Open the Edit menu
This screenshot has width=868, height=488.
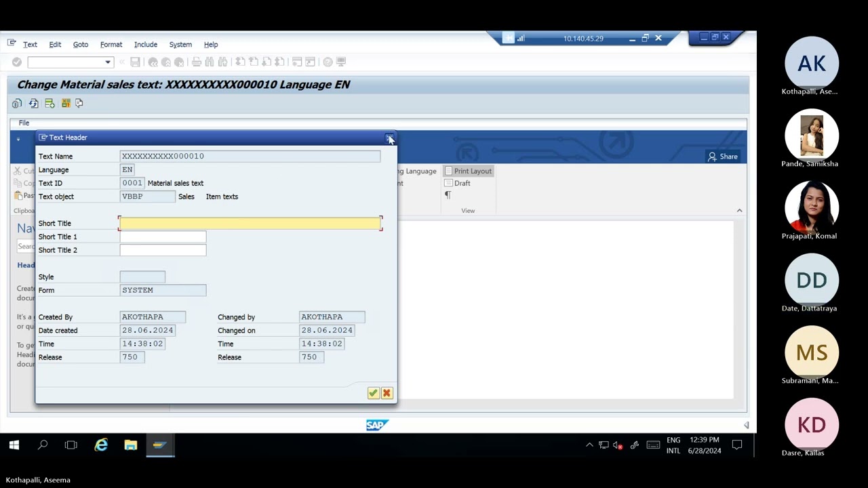[x=55, y=44]
